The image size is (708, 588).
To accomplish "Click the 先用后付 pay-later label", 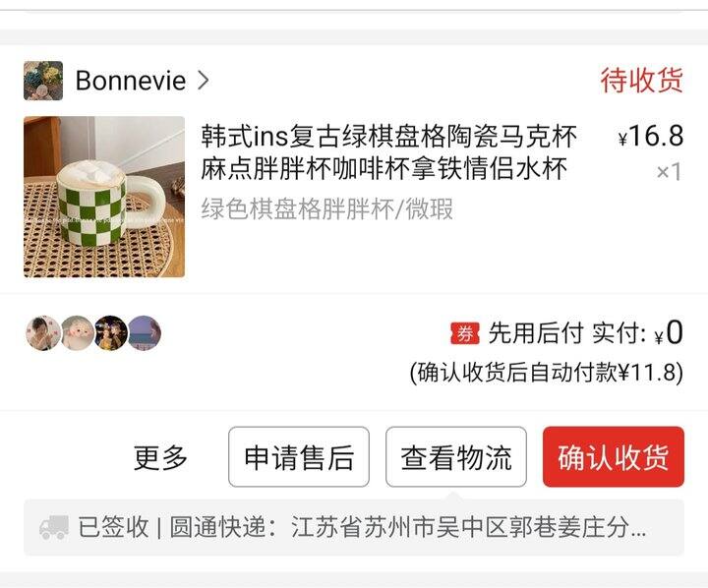I will 536,333.
